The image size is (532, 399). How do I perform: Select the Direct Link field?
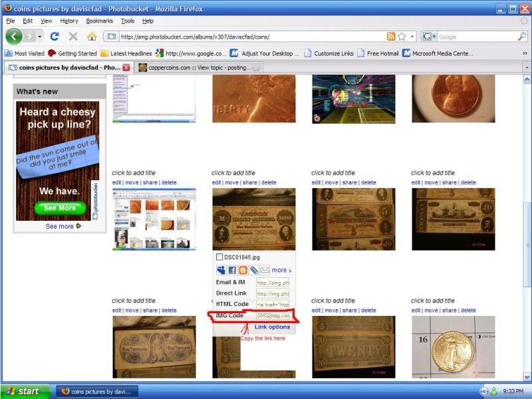tap(273, 293)
